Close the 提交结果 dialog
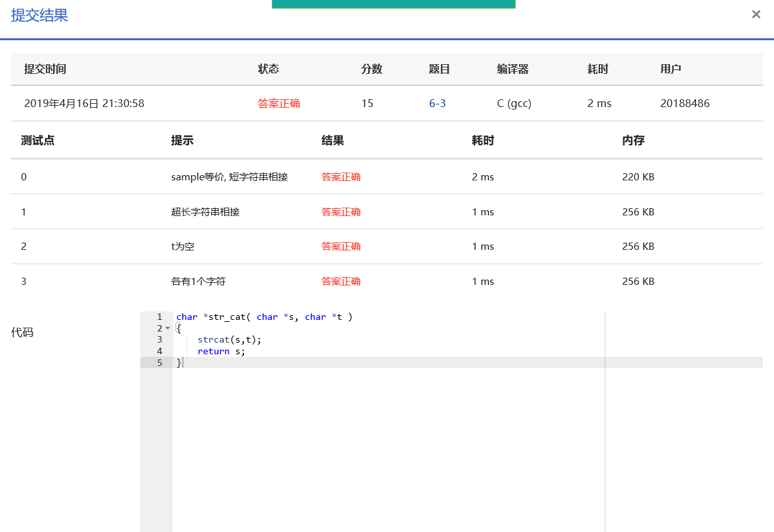The width and height of the screenshot is (774, 532). pos(756,14)
